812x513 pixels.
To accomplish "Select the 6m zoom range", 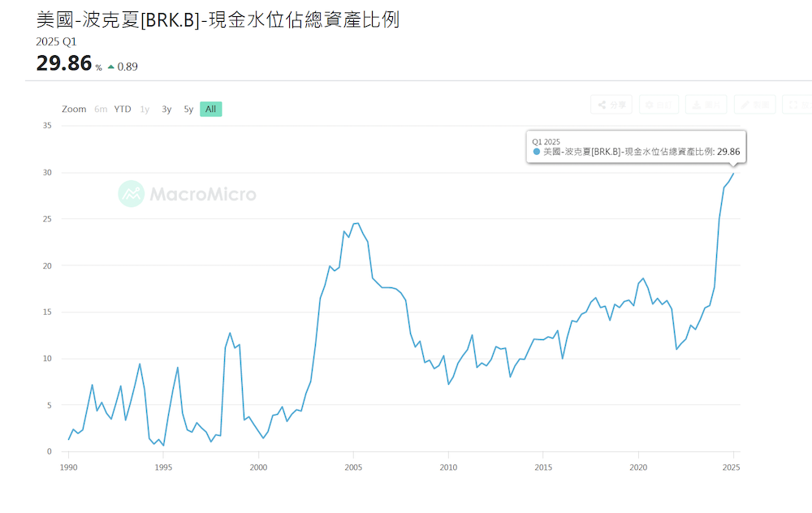I will point(101,110).
